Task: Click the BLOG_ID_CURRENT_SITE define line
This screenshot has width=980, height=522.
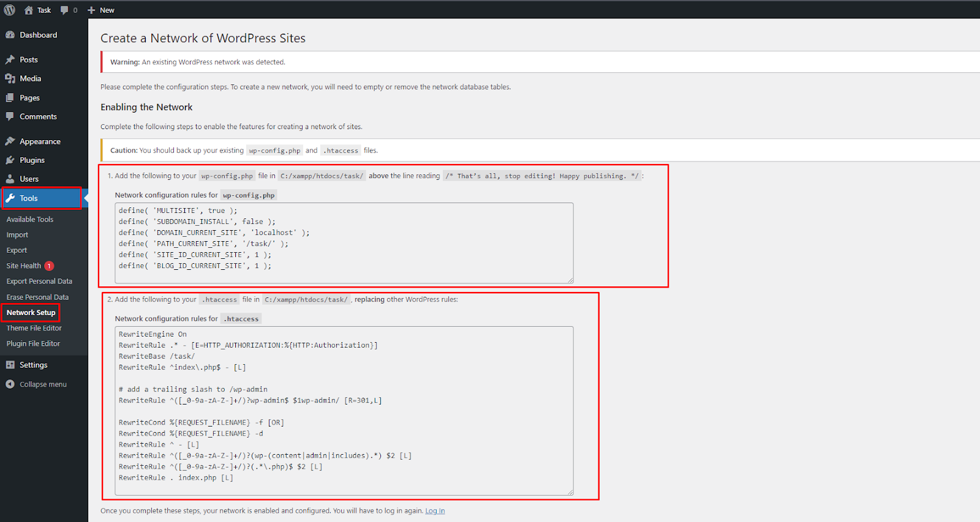Action: 195,266
